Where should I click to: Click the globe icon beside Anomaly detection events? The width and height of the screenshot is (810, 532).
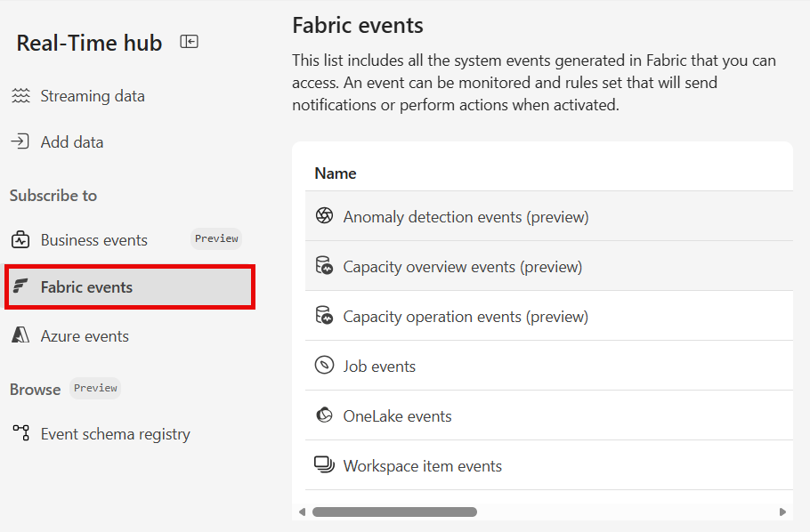(324, 215)
